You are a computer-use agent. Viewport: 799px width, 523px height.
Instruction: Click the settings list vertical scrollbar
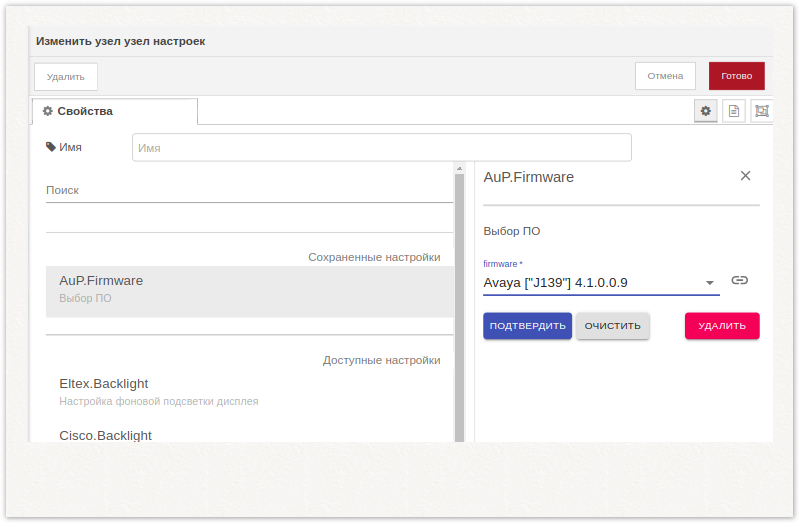pyautogui.click(x=460, y=300)
